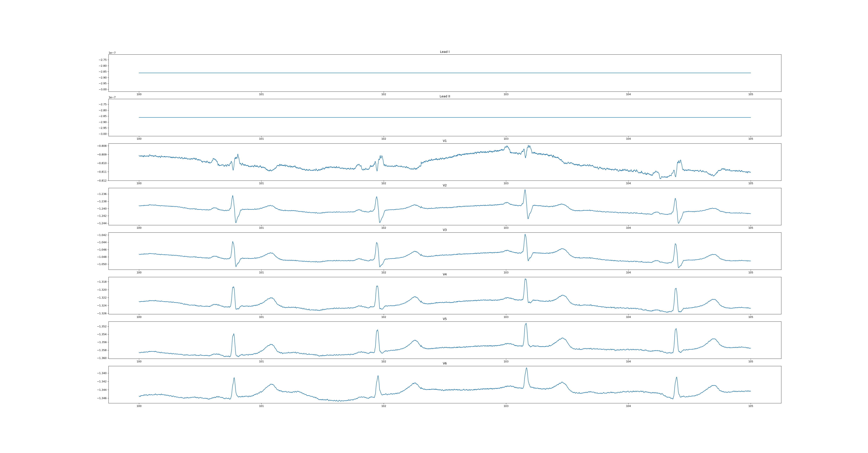Click the -1.360 y-axis label on V5
Screen dimensions: 868x453
[102, 358]
